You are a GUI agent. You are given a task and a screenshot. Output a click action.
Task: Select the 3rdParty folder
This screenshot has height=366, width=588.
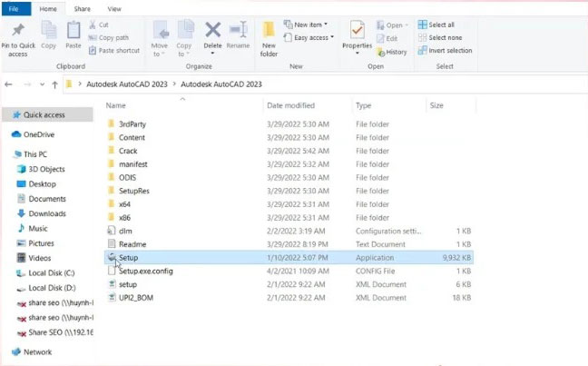coord(132,124)
